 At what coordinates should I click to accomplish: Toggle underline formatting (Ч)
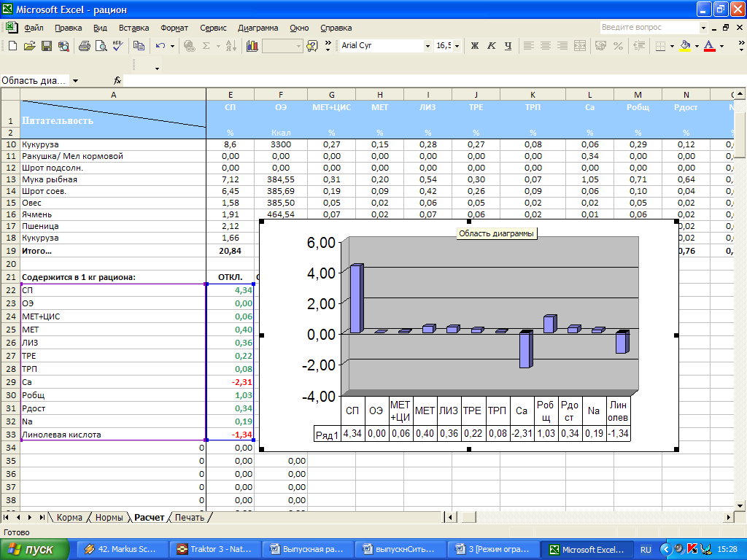[508, 46]
